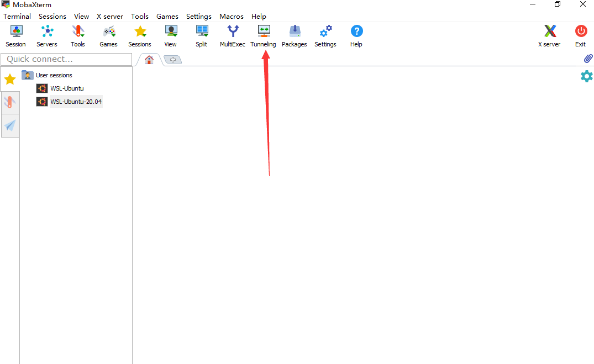Click the red Exit power icon
594x364 pixels.
[581, 36]
